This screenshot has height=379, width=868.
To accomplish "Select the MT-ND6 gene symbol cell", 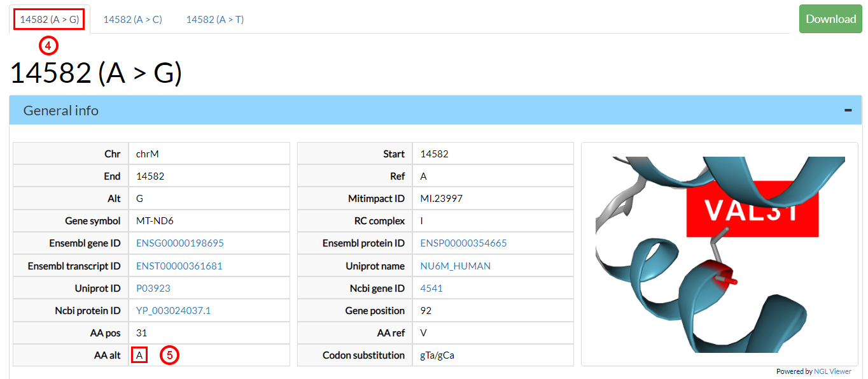I will click(155, 221).
